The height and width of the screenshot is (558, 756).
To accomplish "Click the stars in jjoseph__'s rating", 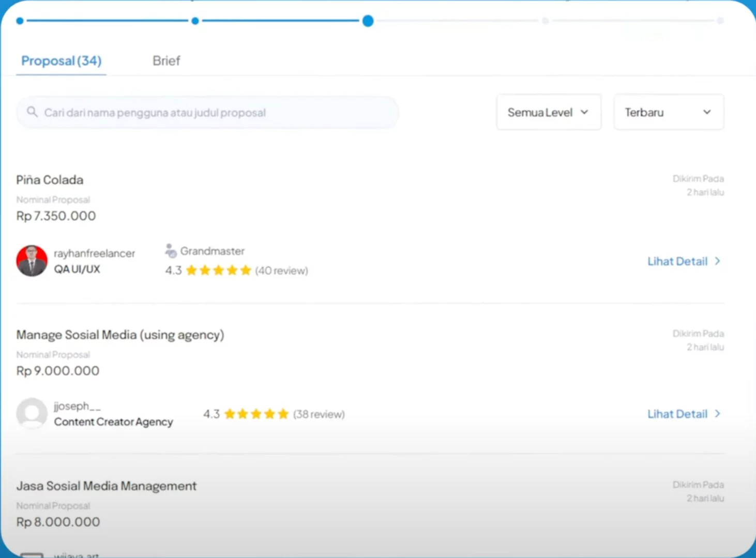I will [x=256, y=414].
